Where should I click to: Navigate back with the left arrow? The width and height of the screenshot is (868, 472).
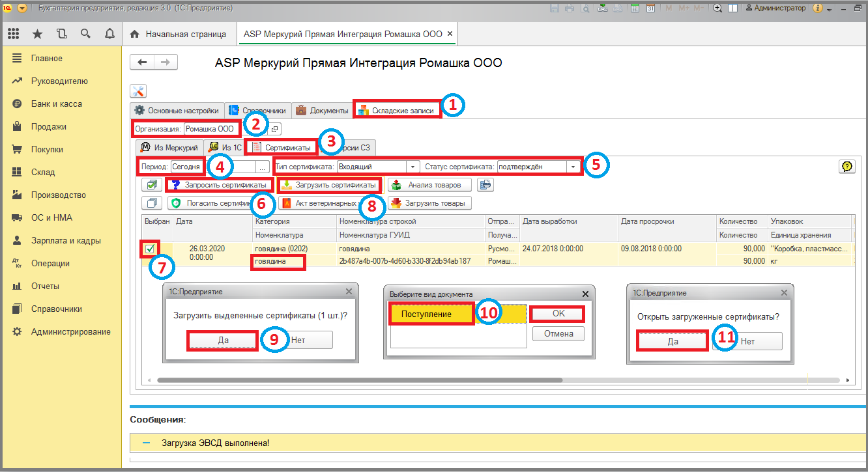pos(142,62)
